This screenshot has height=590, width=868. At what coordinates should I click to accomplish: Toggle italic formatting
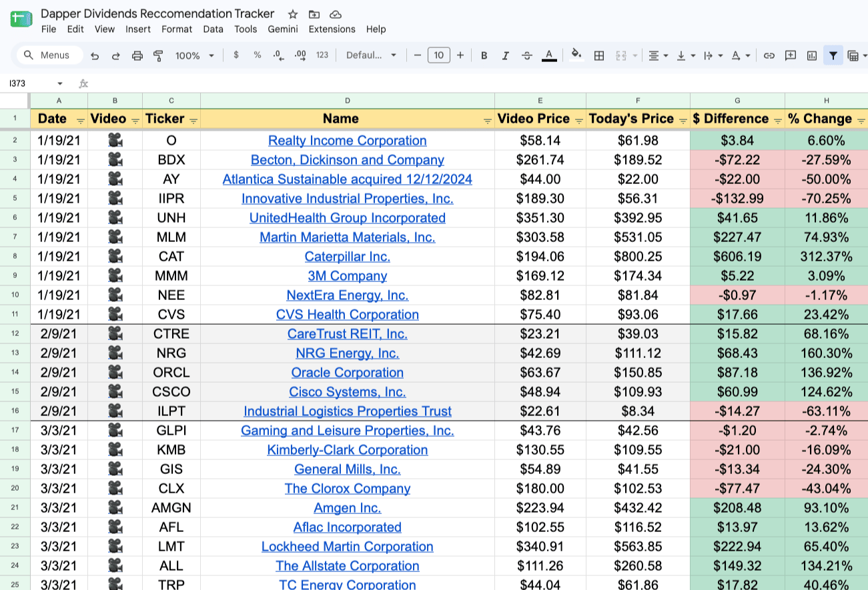point(506,55)
